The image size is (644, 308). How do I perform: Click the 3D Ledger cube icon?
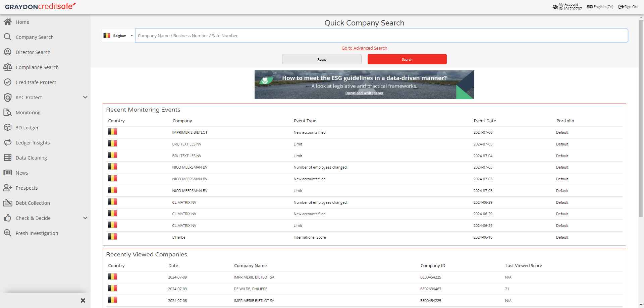coord(8,127)
